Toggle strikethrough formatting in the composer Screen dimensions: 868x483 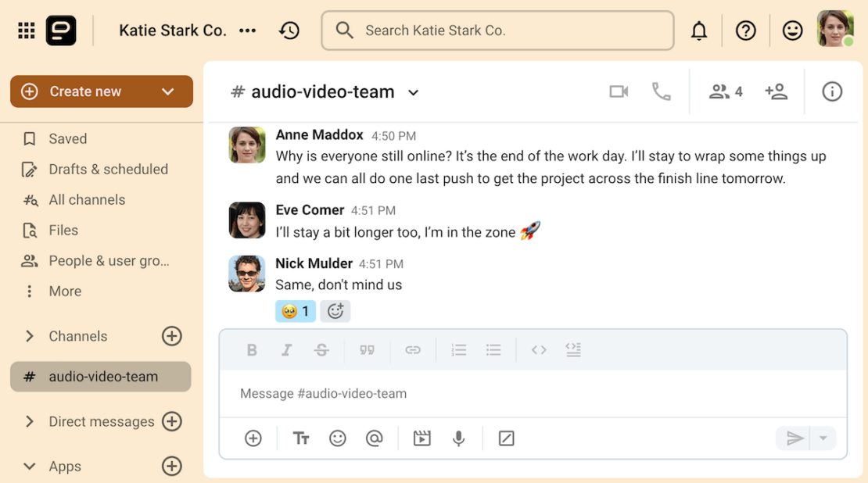321,349
